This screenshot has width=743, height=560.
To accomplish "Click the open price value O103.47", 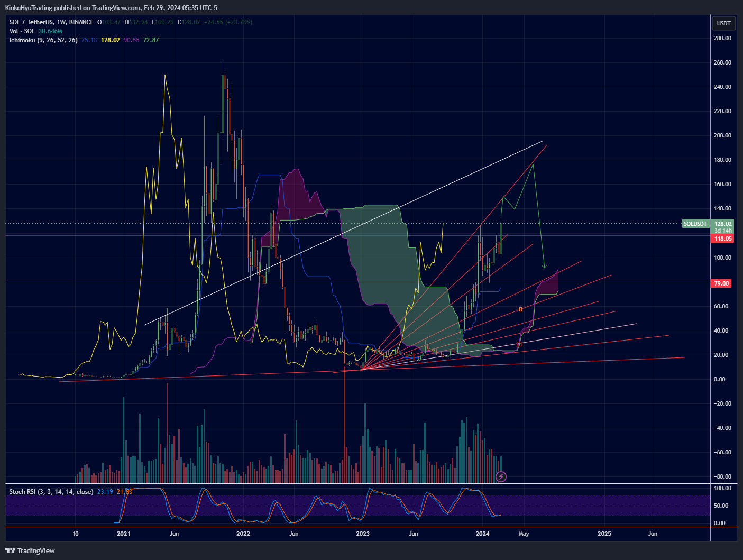I will 109,22.
